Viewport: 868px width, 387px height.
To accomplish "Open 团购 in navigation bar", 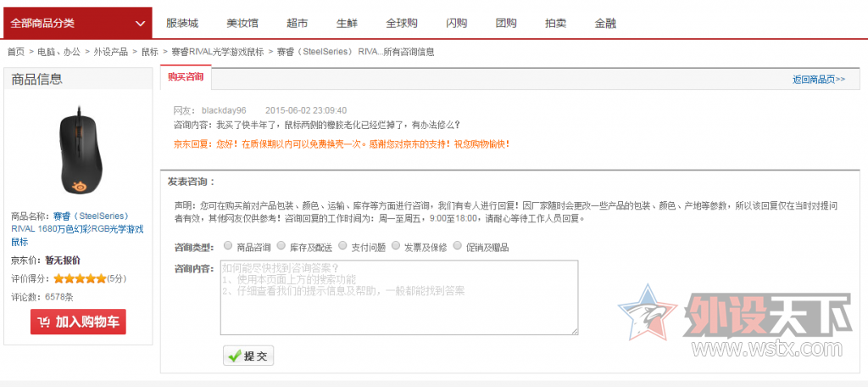I will tap(506, 23).
